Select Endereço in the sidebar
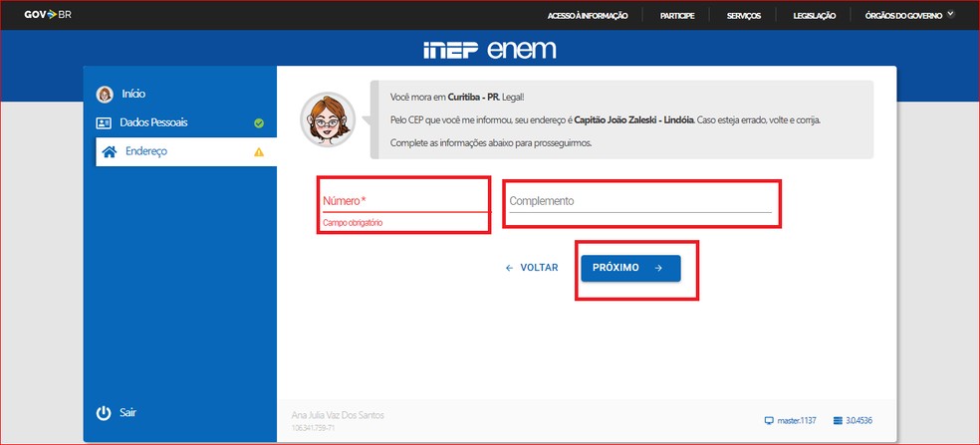The image size is (980, 445). (185, 151)
